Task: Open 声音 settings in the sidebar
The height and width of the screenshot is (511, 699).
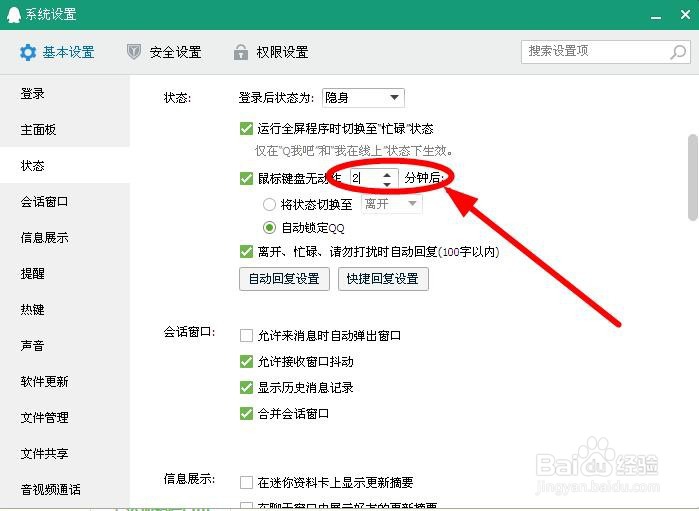Action: click(x=65, y=346)
